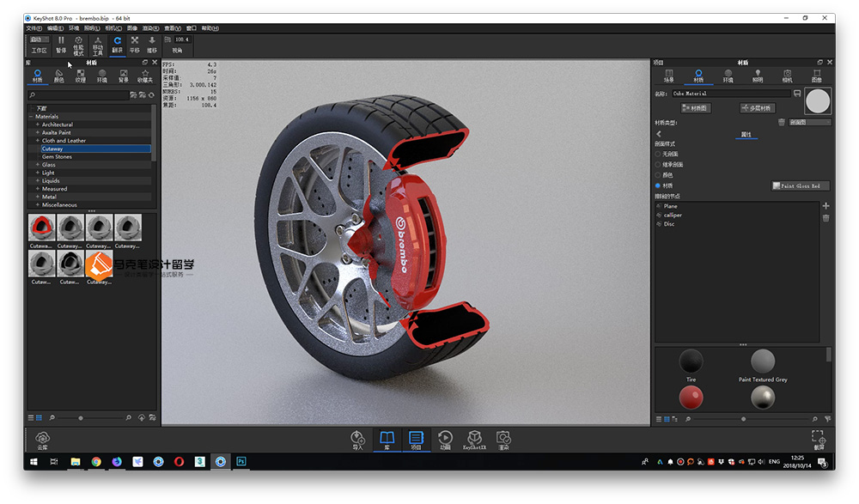859x504 pixels.
Task: Toggle the Project panel icon
Action: click(416, 440)
